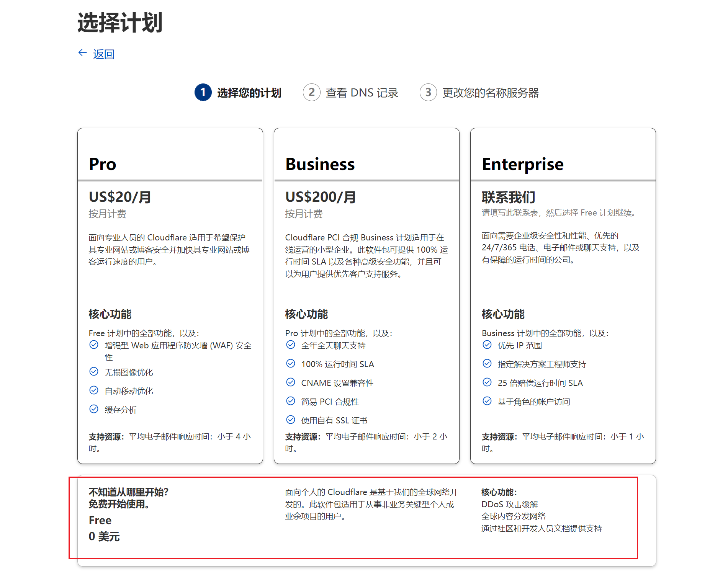The image size is (710, 588).
Task: Expand Business 核心功能 feature list
Action: click(306, 314)
